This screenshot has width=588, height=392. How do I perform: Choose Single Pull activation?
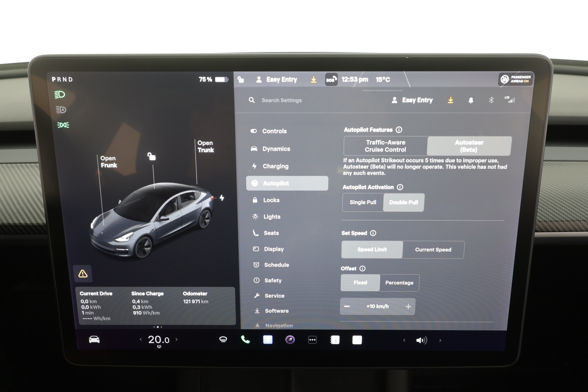click(363, 202)
